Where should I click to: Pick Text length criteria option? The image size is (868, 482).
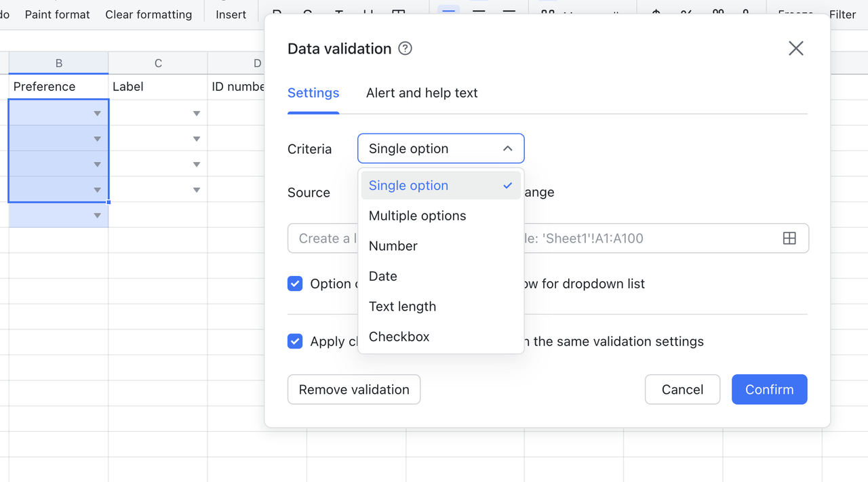pyautogui.click(x=402, y=306)
